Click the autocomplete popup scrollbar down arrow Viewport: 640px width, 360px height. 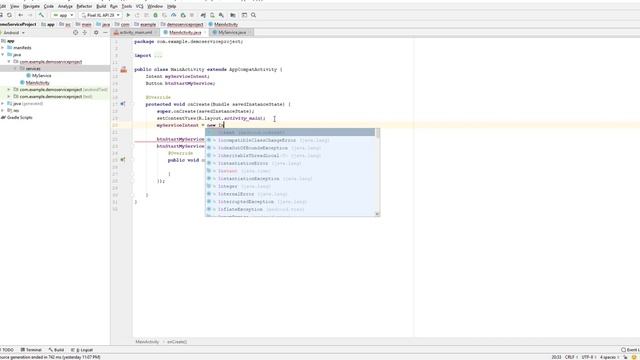pos(377,214)
